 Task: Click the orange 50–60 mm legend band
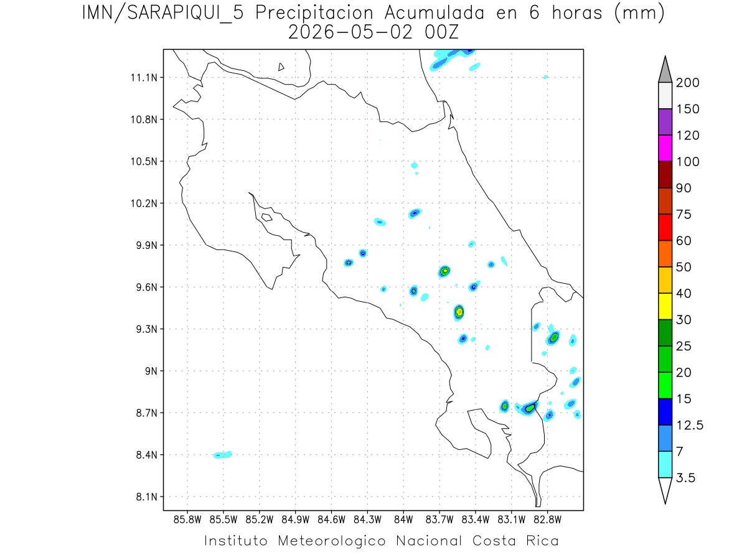tap(665, 253)
